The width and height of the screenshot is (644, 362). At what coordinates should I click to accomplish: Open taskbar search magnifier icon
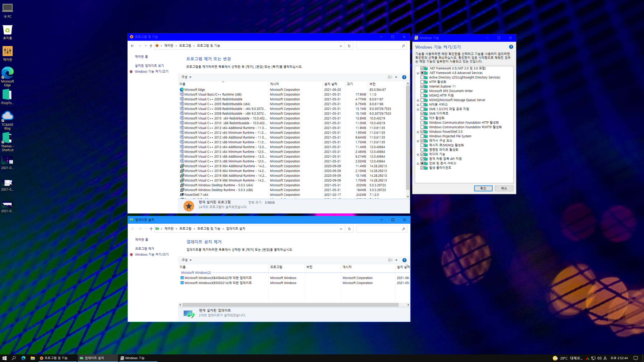tap(14, 358)
